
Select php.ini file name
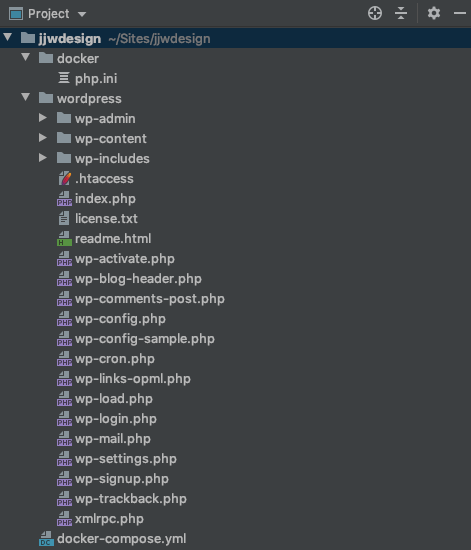tap(96, 79)
